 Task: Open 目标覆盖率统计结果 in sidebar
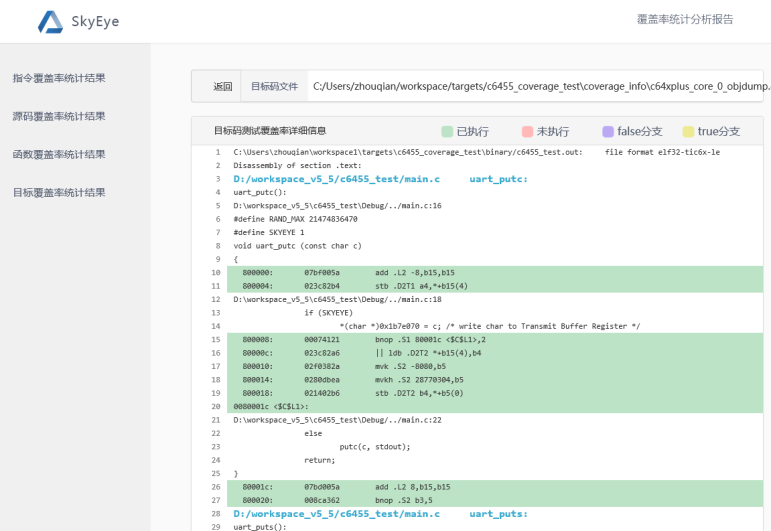[x=59, y=193]
